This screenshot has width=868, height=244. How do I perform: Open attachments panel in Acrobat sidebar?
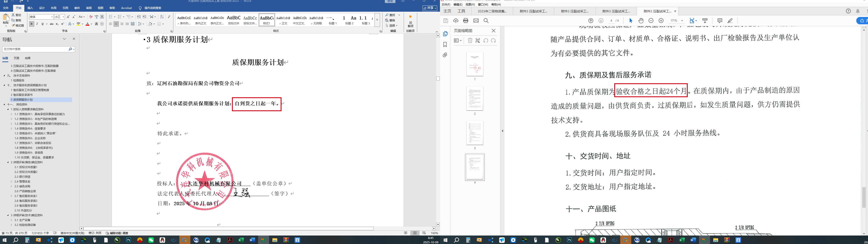tap(445, 55)
